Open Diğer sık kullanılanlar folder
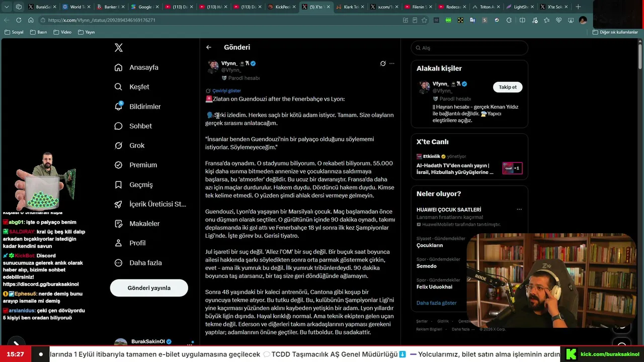 [615, 32]
